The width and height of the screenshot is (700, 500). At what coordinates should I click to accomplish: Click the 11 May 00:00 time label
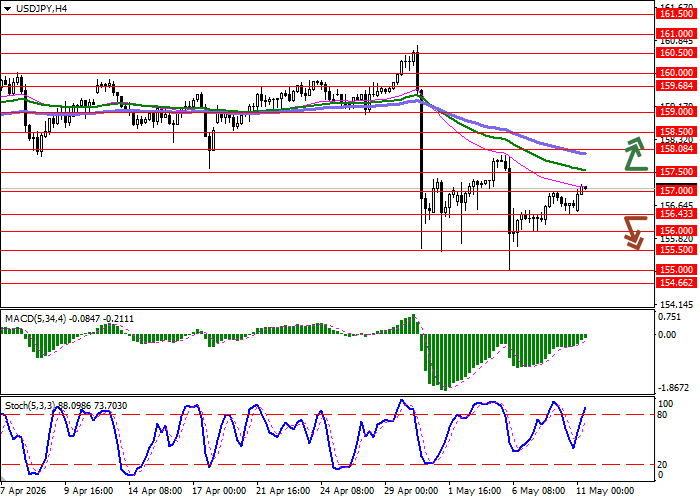pyautogui.click(x=606, y=491)
